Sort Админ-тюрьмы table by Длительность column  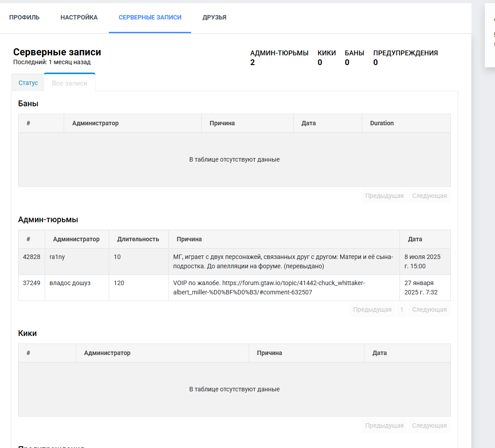[x=139, y=239]
